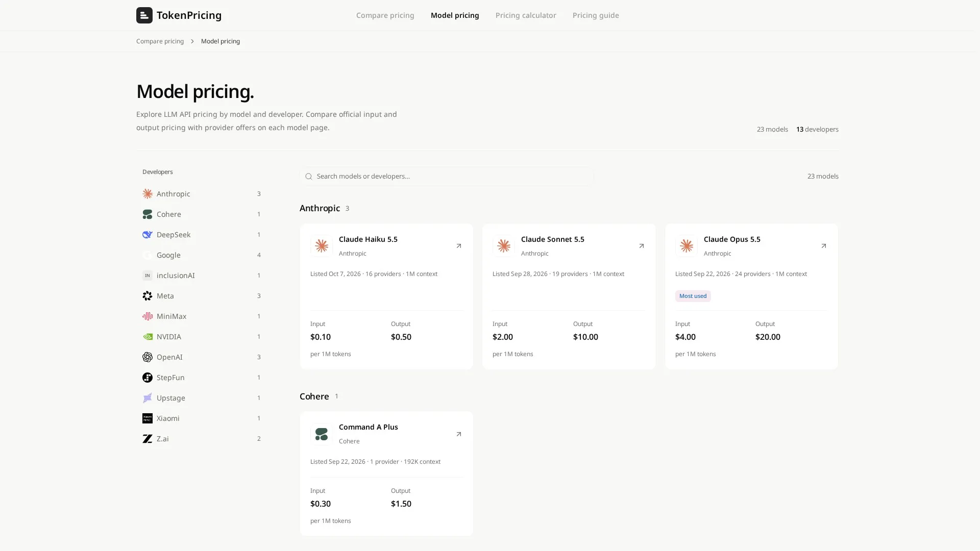Click the Cohere logo icon in sidebar
Viewport: 980px width, 551px height.
(148, 214)
